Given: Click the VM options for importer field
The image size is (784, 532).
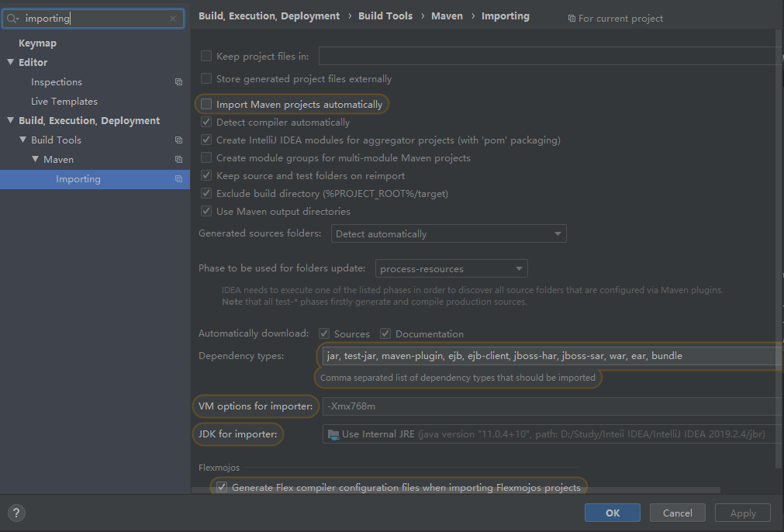Looking at the screenshot, I should [x=551, y=406].
